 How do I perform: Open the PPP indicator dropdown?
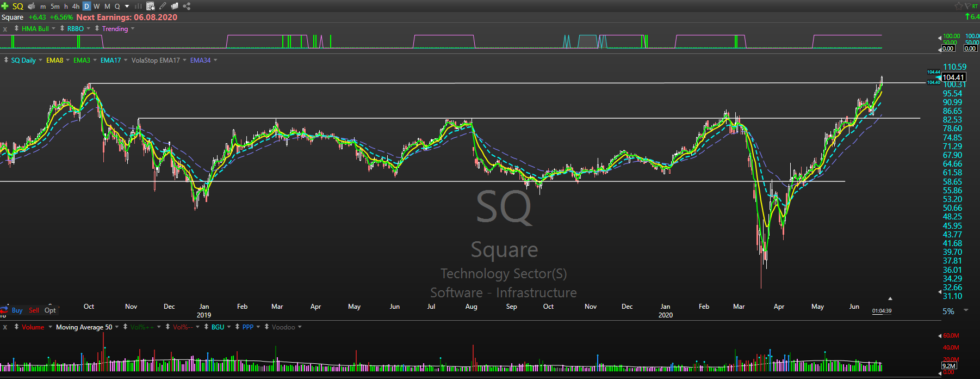tap(258, 327)
